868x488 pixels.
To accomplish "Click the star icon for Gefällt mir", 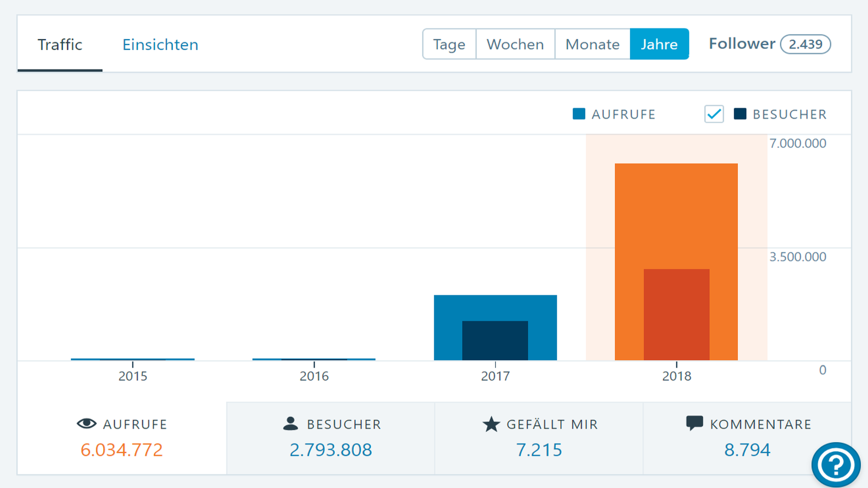I will coord(491,424).
